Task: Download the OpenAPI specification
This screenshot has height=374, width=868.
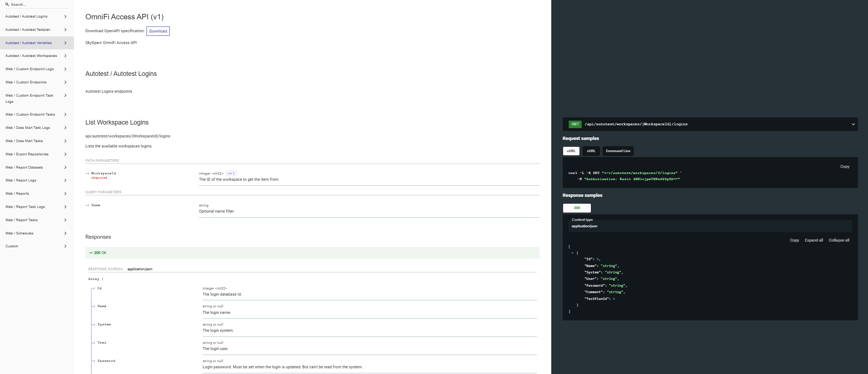Action: (x=158, y=31)
